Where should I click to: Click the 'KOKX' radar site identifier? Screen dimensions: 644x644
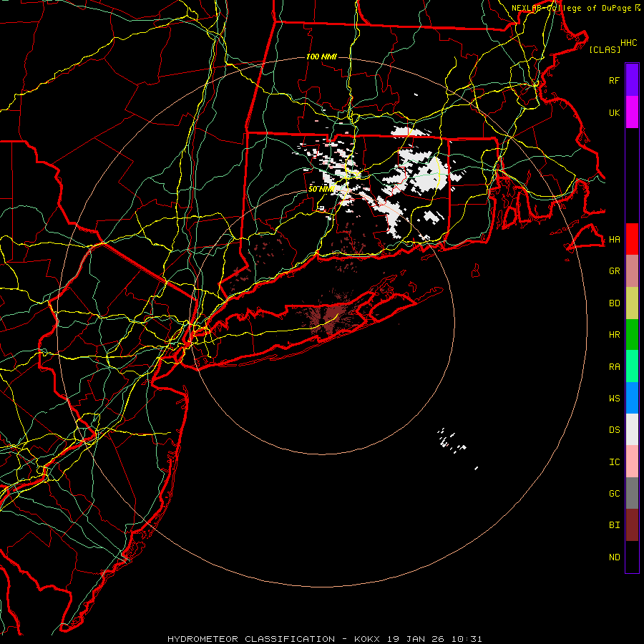pos(367,639)
